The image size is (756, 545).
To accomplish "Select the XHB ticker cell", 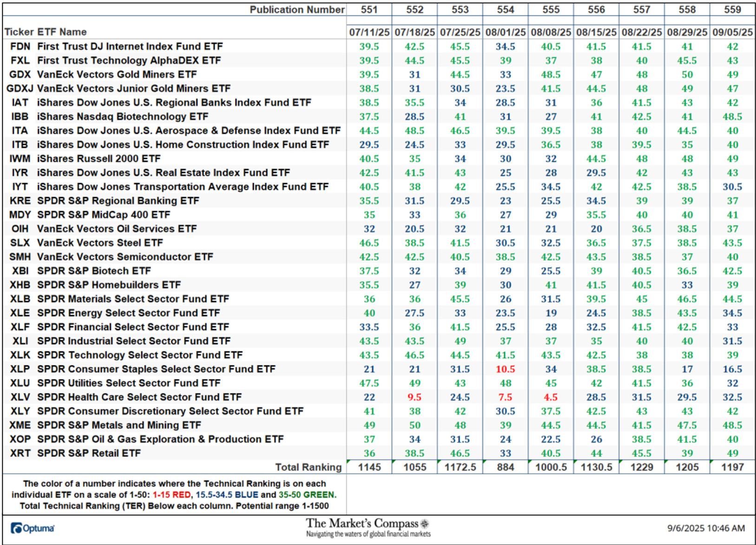I will (x=20, y=285).
